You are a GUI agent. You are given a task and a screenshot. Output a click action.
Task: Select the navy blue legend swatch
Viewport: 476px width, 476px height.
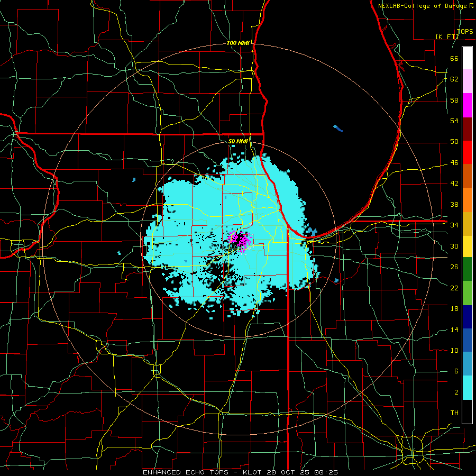pyautogui.click(x=467, y=317)
